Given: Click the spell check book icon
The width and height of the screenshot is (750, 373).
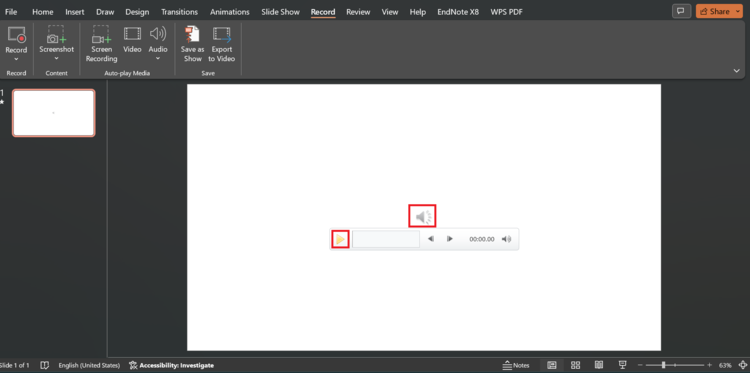Looking at the screenshot, I should (44, 365).
